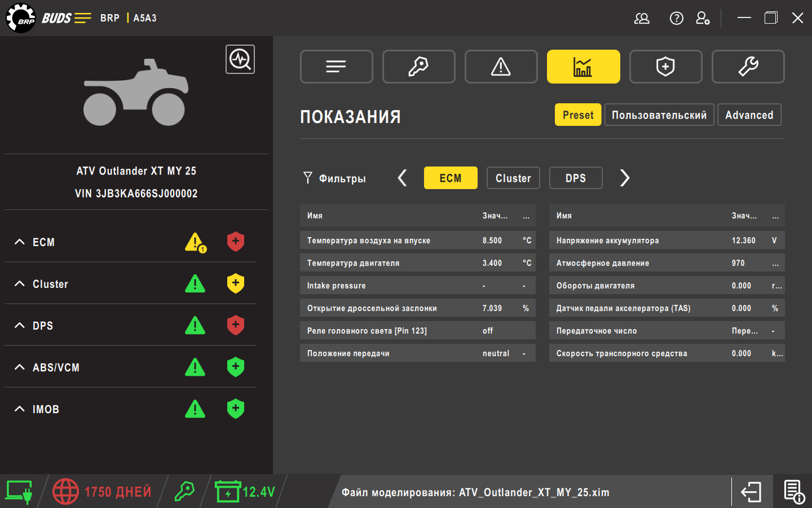Open the help question mark icon
Screen dimensions: 812x508
pos(676,18)
